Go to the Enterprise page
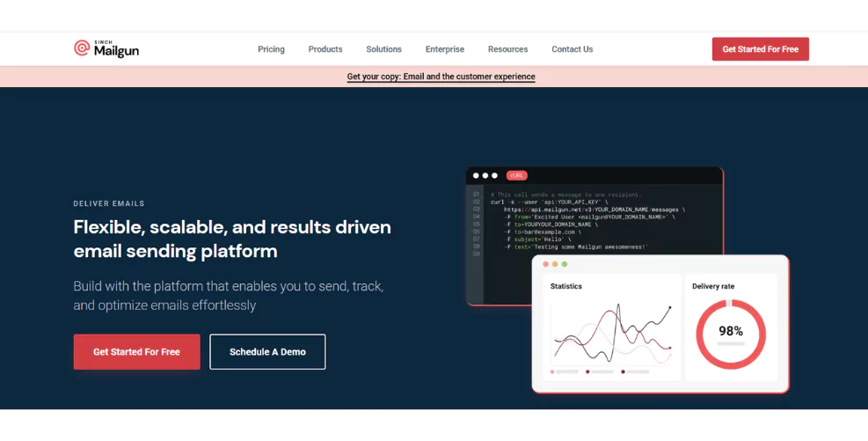This screenshot has width=868, height=441. click(x=444, y=49)
